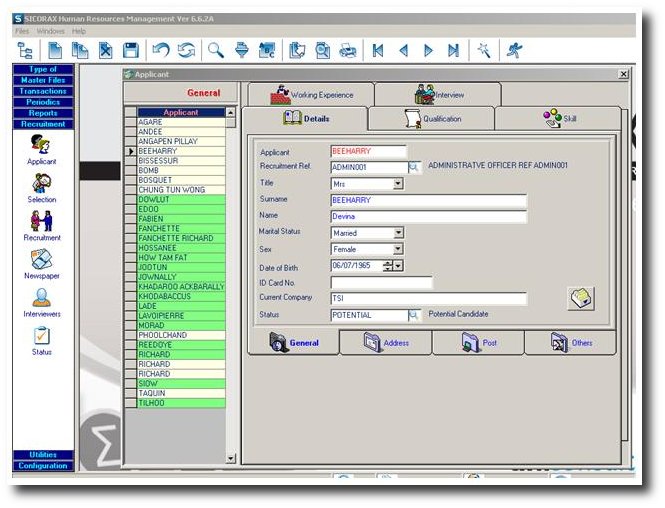Click the Save floppy disk toolbar icon
Screen dimensions: 665x508
point(131,50)
